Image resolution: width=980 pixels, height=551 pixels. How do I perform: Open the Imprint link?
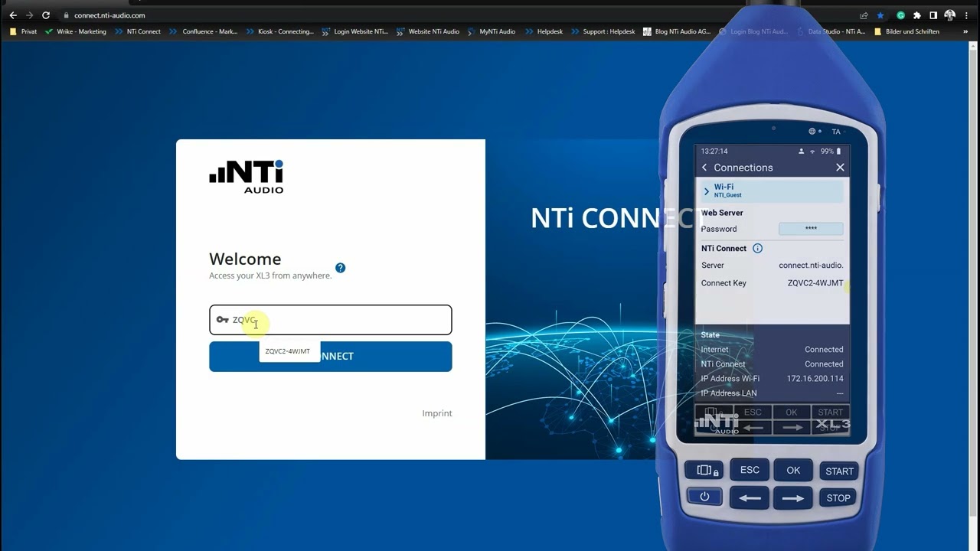click(437, 413)
